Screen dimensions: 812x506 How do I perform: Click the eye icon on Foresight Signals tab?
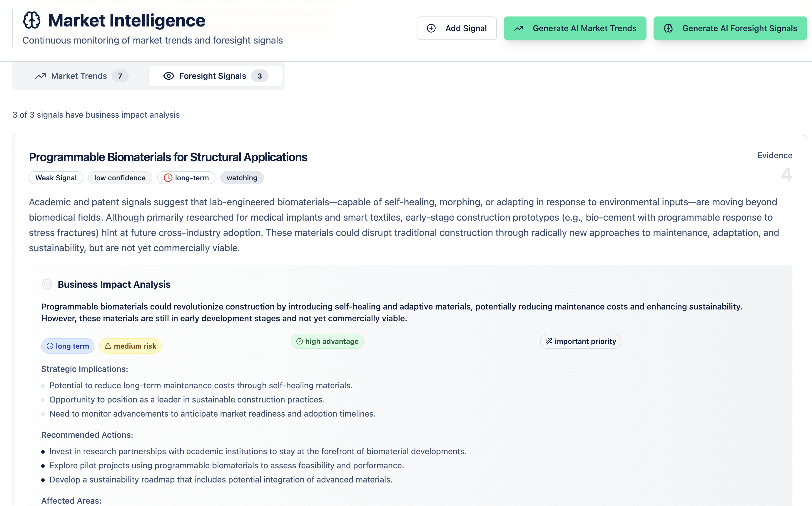coord(168,76)
